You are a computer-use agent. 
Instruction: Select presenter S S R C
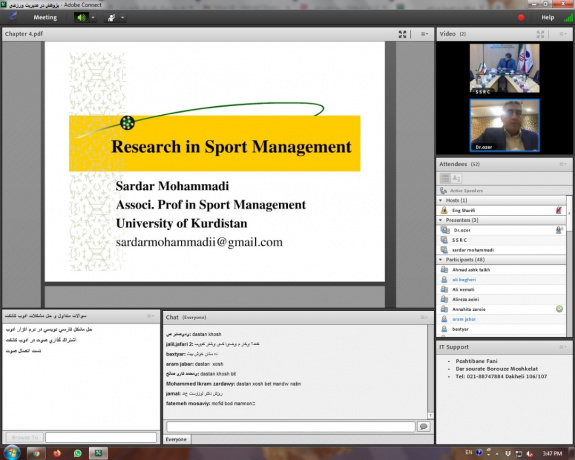click(501, 240)
